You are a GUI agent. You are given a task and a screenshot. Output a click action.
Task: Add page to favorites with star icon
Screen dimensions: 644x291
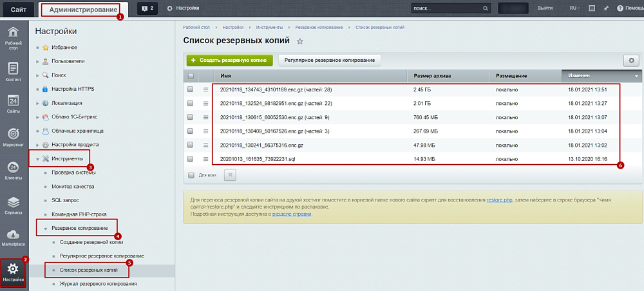click(x=299, y=41)
